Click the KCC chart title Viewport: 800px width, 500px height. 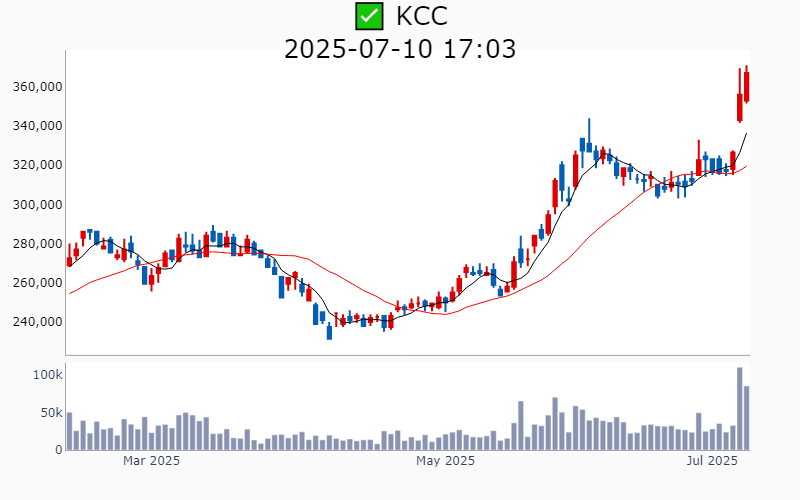click(x=421, y=16)
